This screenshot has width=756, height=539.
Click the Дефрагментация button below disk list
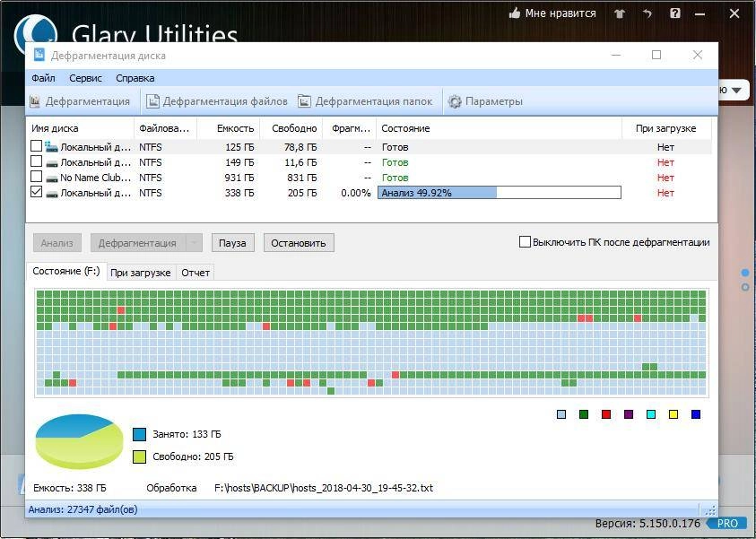tap(138, 243)
